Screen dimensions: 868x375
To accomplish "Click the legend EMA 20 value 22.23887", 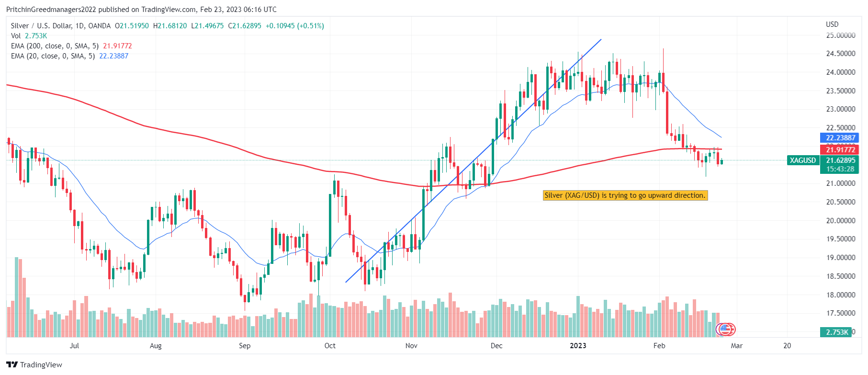I will pyautogui.click(x=113, y=56).
